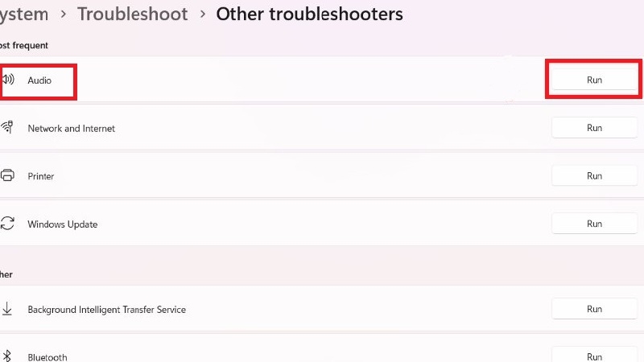
Task: Navigate to Troubleshoot breadcrumb link
Action: tap(132, 14)
